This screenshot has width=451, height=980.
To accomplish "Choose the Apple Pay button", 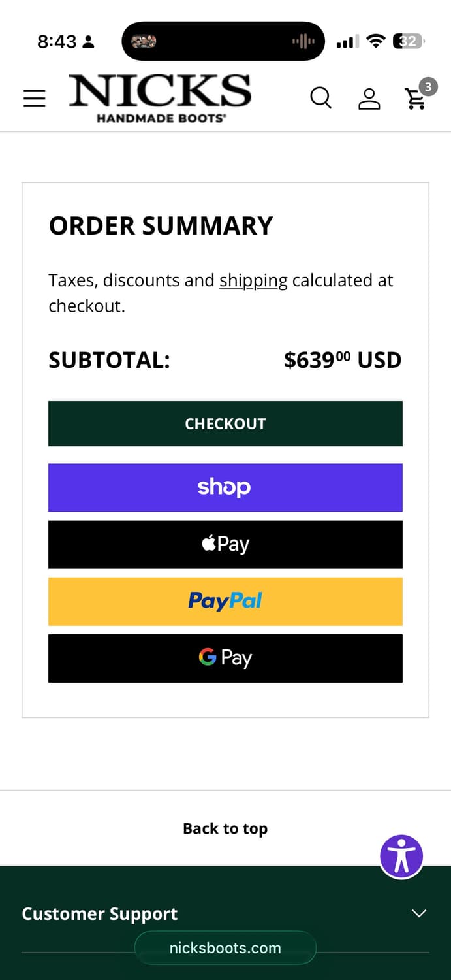I will click(225, 544).
